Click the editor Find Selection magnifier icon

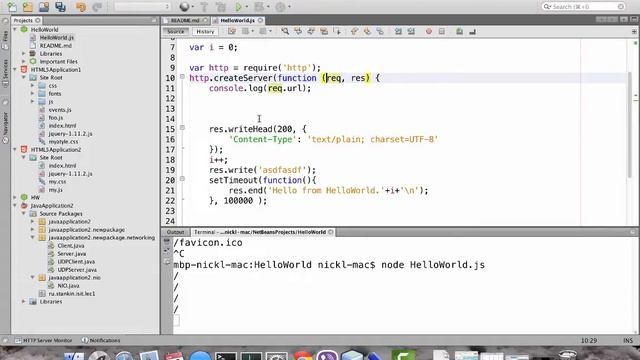pyautogui.click(x=285, y=31)
